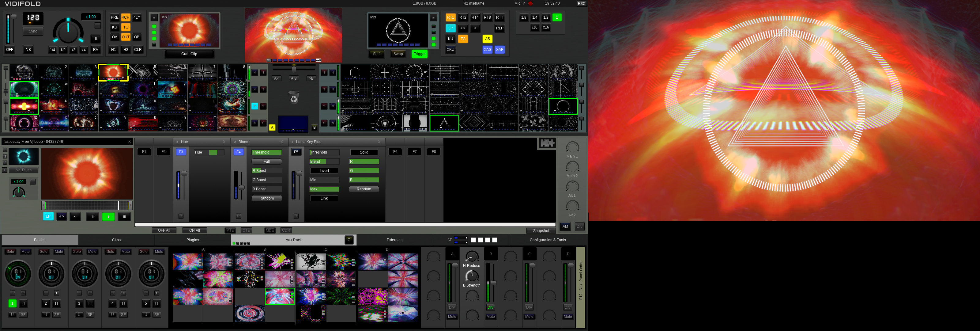Select the triangle clip in the right bank
Screen dimensions: 980x331
tap(444, 124)
